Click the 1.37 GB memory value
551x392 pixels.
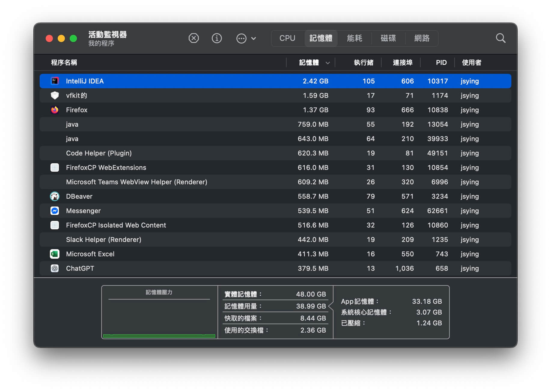coord(315,110)
